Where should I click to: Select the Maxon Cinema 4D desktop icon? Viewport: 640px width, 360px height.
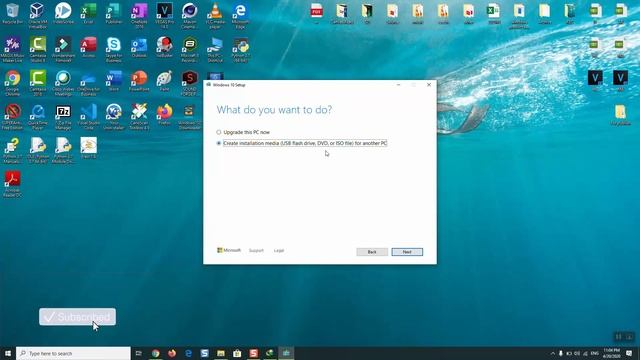click(x=190, y=16)
